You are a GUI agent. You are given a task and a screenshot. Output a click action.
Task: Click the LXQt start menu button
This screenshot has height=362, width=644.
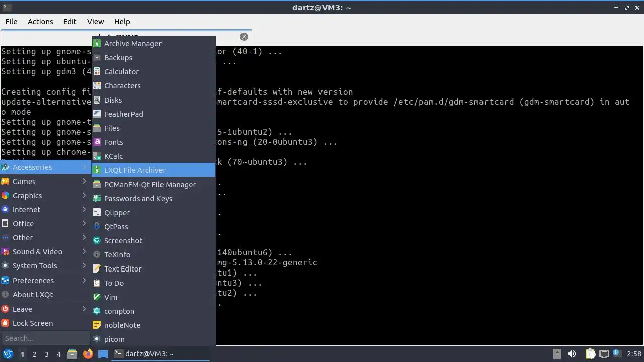click(x=8, y=354)
